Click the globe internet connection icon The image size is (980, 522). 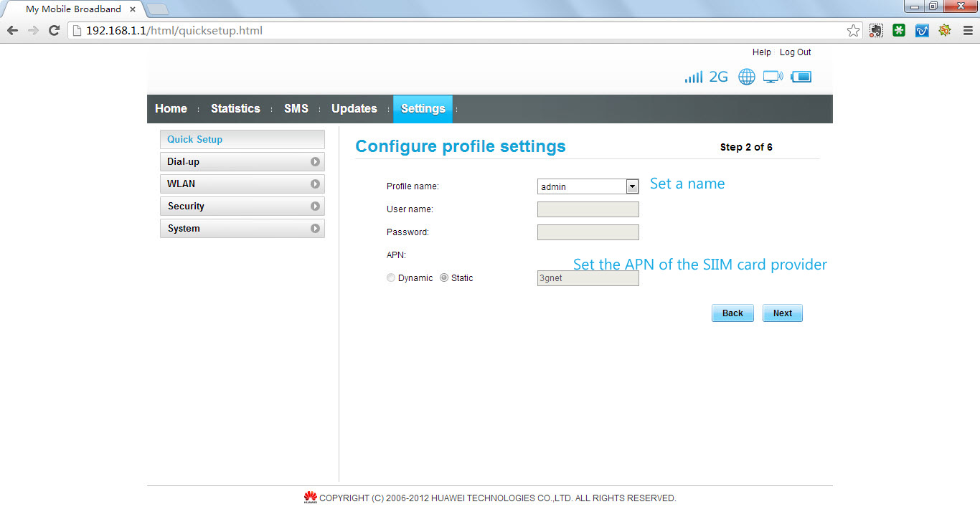(747, 77)
